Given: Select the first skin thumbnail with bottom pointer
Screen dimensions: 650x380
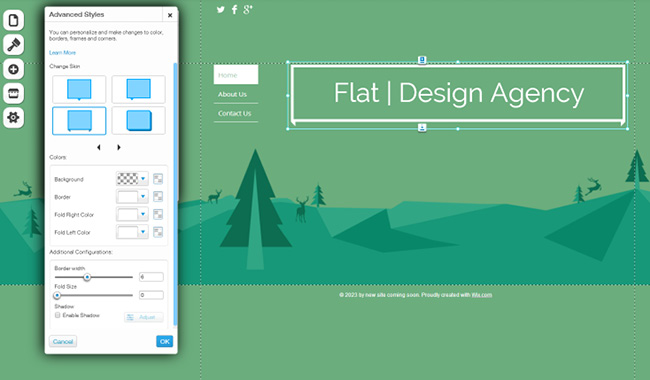Looking at the screenshot, I should (x=79, y=90).
